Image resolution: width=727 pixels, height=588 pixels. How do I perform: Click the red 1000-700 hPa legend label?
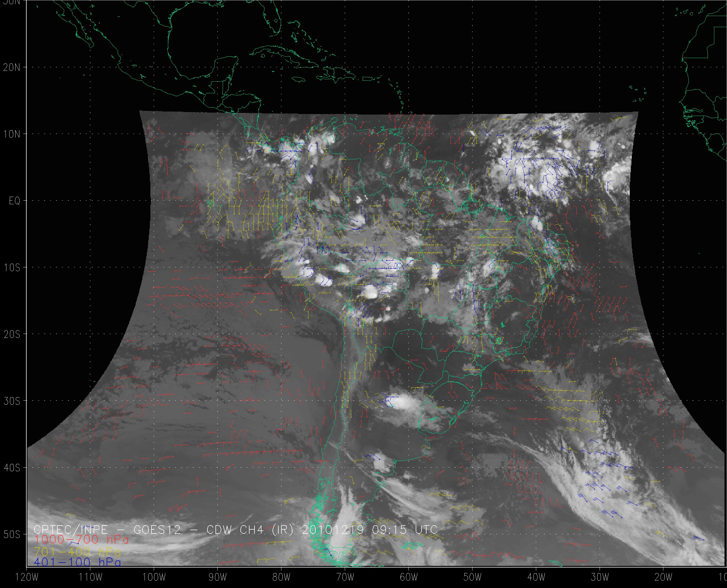pos(81,540)
